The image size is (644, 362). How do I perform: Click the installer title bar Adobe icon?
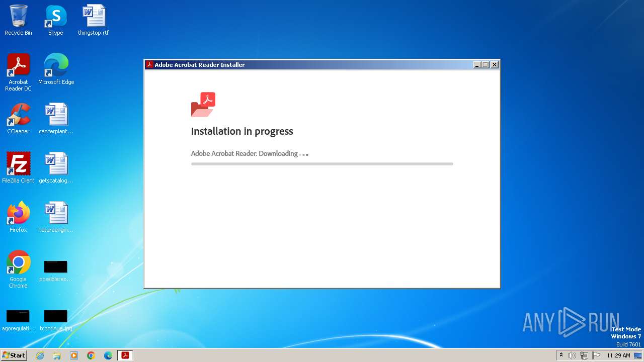pyautogui.click(x=149, y=65)
